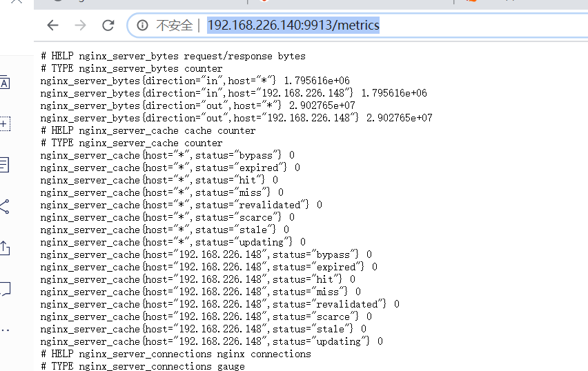Click the browser forward arrow
The height and width of the screenshot is (371, 588).
81,26
